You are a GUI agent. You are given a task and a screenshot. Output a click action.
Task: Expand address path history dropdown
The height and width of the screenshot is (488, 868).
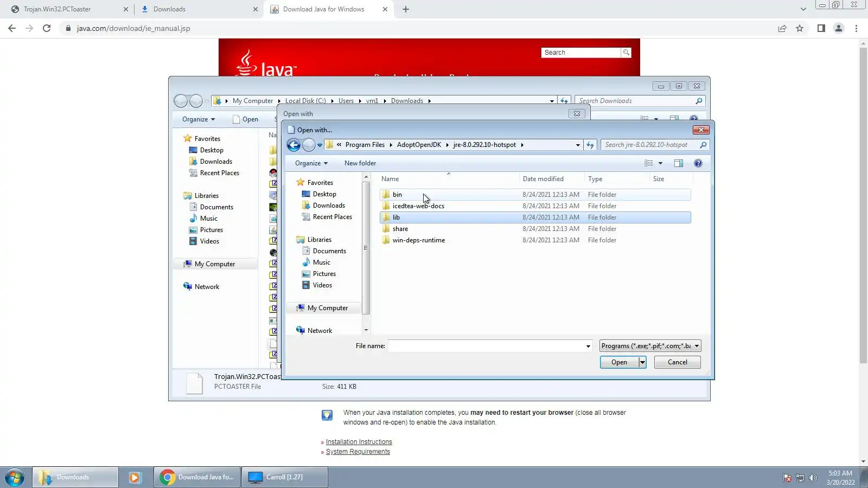pyautogui.click(x=578, y=145)
